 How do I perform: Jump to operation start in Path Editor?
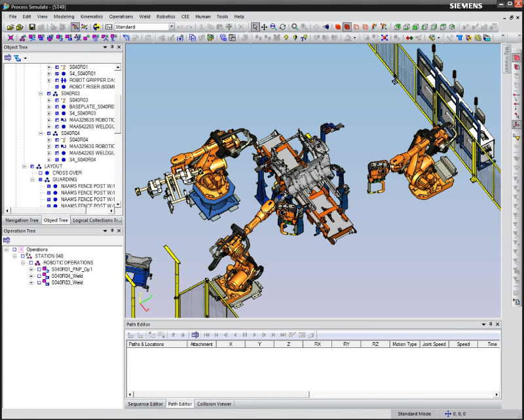pyautogui.click(x=207, y=335)
